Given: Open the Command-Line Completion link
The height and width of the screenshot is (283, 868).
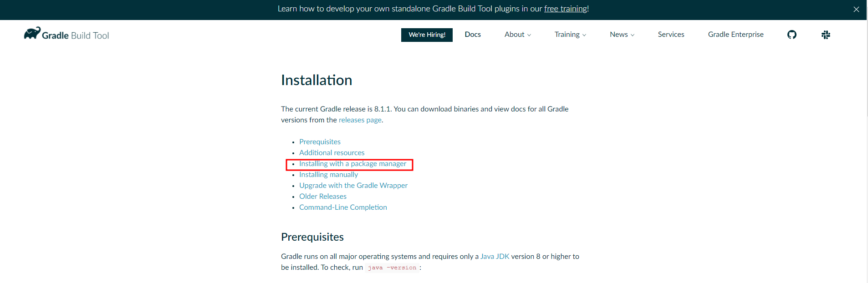Looking at the screenshot, I should point(343,207).
